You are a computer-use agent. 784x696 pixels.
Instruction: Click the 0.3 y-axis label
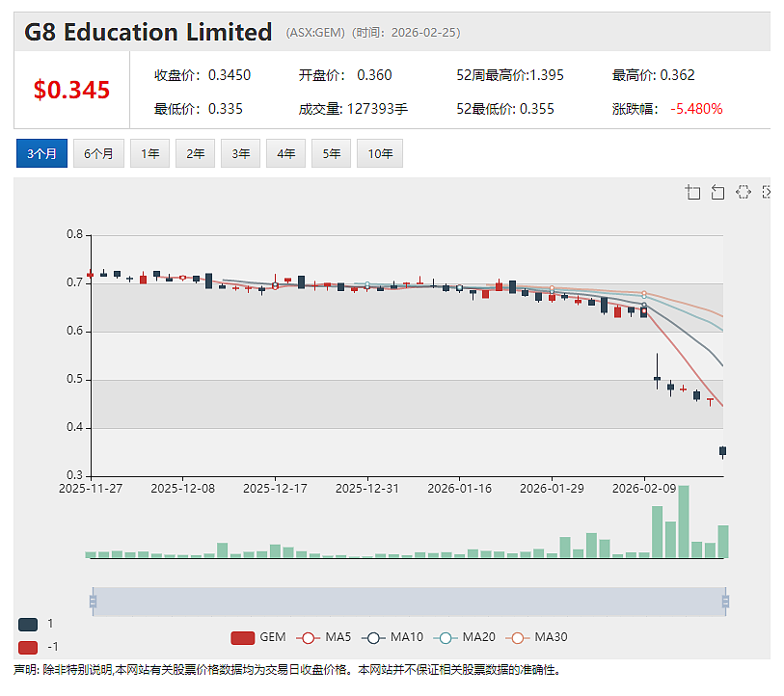tap(75, 475)
